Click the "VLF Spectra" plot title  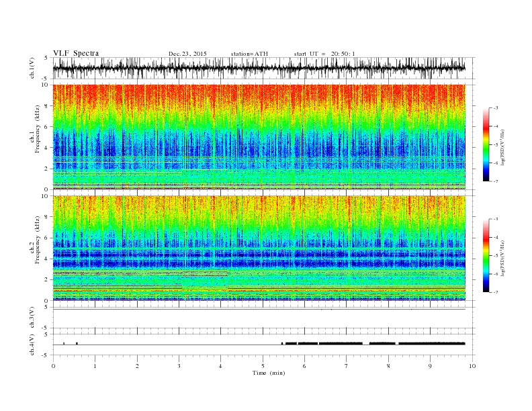coord(76,53)
